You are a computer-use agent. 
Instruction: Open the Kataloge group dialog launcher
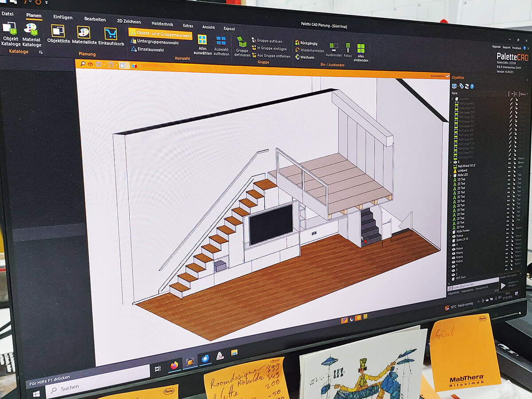point(41,52)
